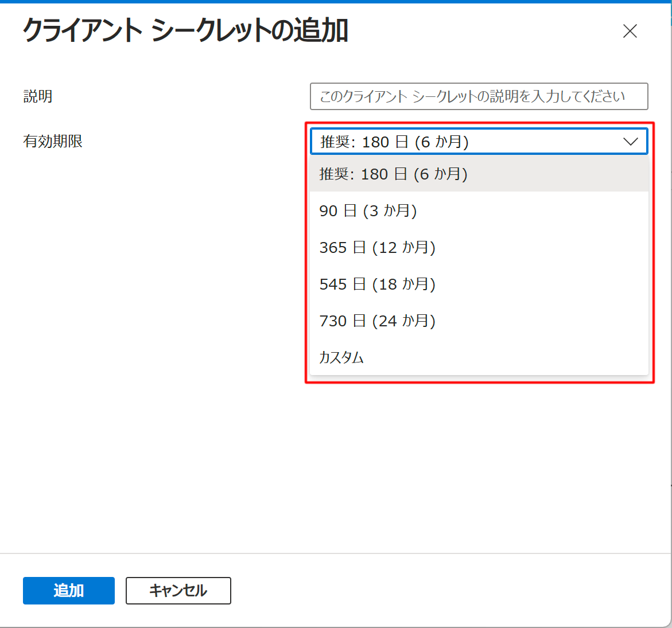Click the 説明 field label
This screenshot has width=672, height=628.
[38, 96]
